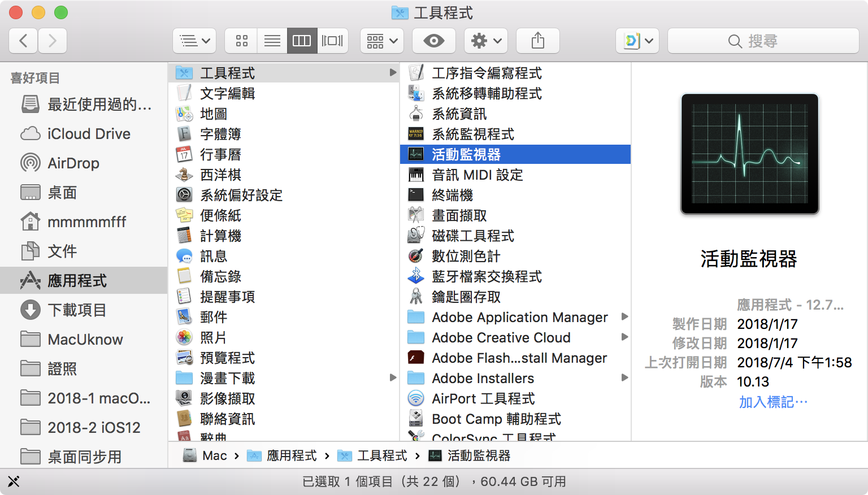Expand the 漫畫下載 folder arrow
This screenshot has width=868, height=495.
tap(393, 377)
